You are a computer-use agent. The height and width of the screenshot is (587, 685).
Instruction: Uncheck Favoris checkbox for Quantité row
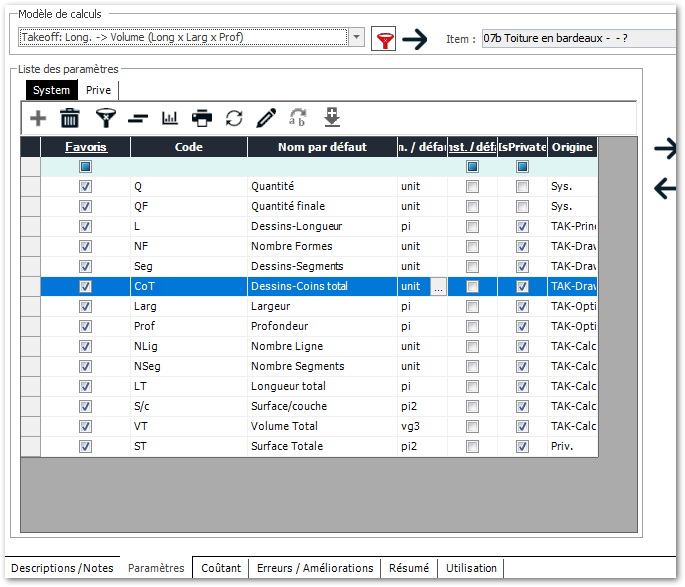(x=85, y=187)
